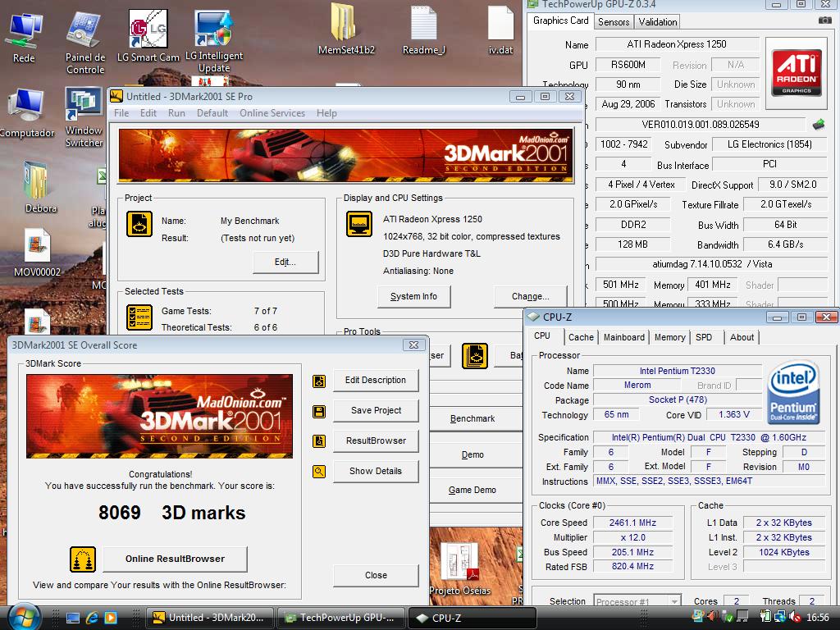Click the Show Details button
The image size is (840, 630).
coord(376,471)
